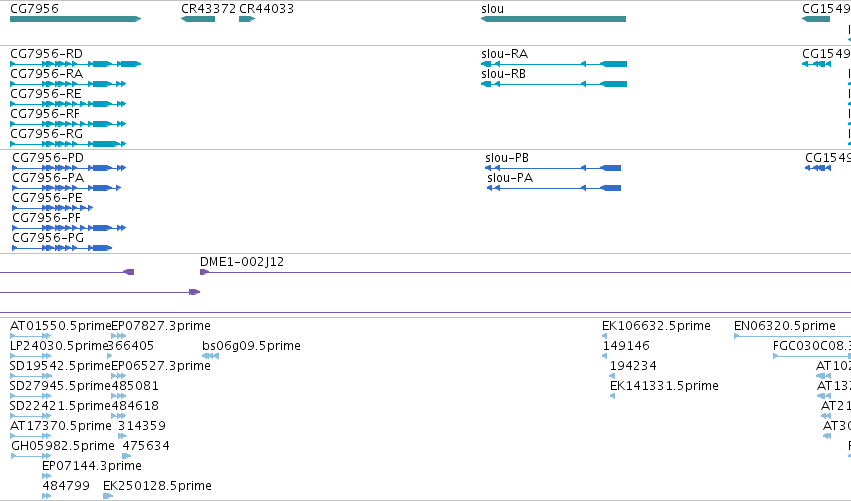Open CG7956-RA transcript label
Screen dimensions: 851x501
tap(47, 74)
